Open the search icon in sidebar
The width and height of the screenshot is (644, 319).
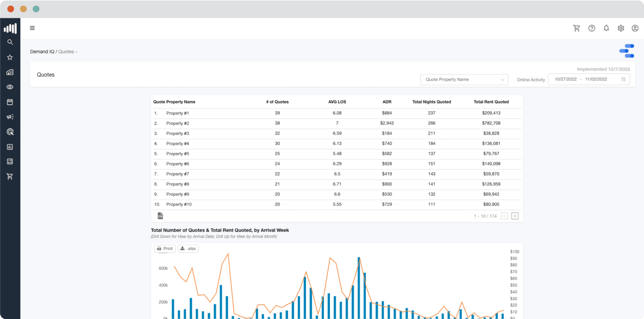tap(10, 42)
